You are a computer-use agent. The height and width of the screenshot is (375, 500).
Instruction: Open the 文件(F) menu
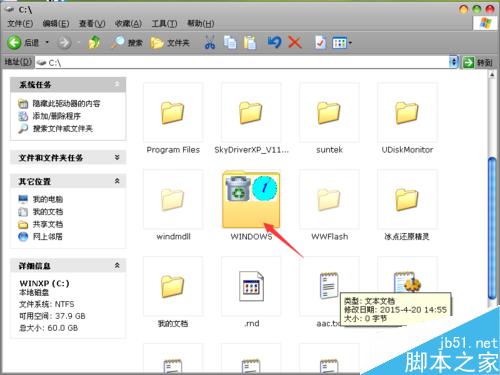(20, 23)
